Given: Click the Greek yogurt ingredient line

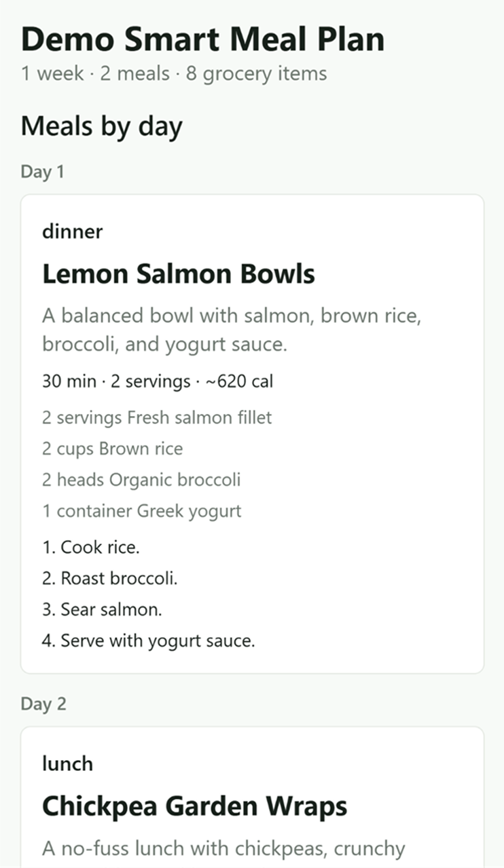Looking at the screenshot, I should point(142,511).
